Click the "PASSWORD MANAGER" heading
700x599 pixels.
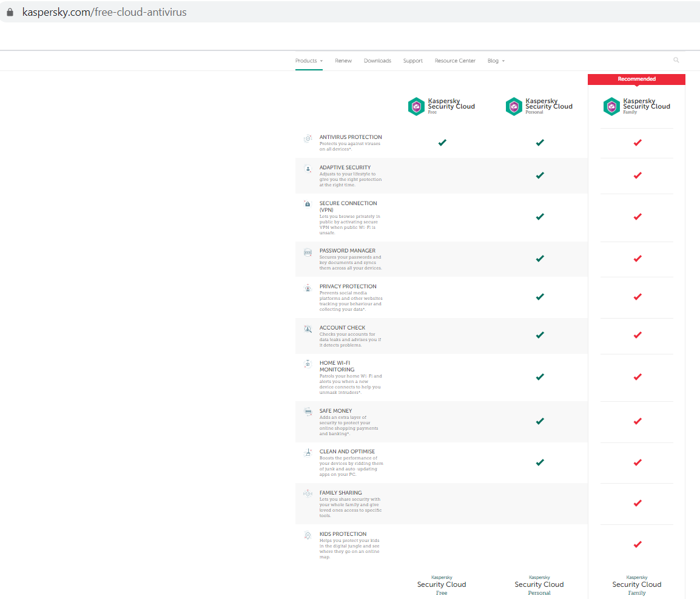tap(348, 251)
